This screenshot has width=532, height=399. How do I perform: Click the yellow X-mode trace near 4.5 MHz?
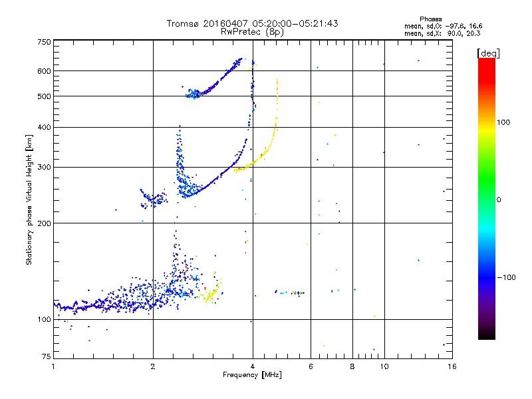click(268, 147)
